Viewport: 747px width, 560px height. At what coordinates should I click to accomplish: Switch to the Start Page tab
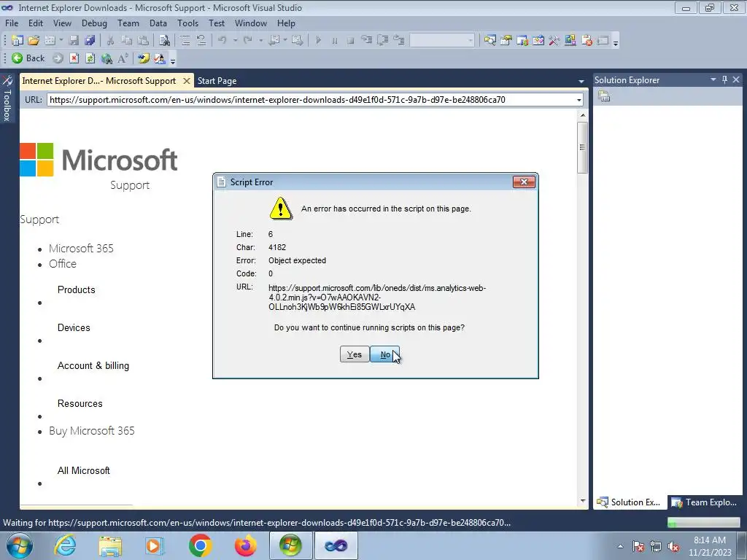[x=217, y=81]
